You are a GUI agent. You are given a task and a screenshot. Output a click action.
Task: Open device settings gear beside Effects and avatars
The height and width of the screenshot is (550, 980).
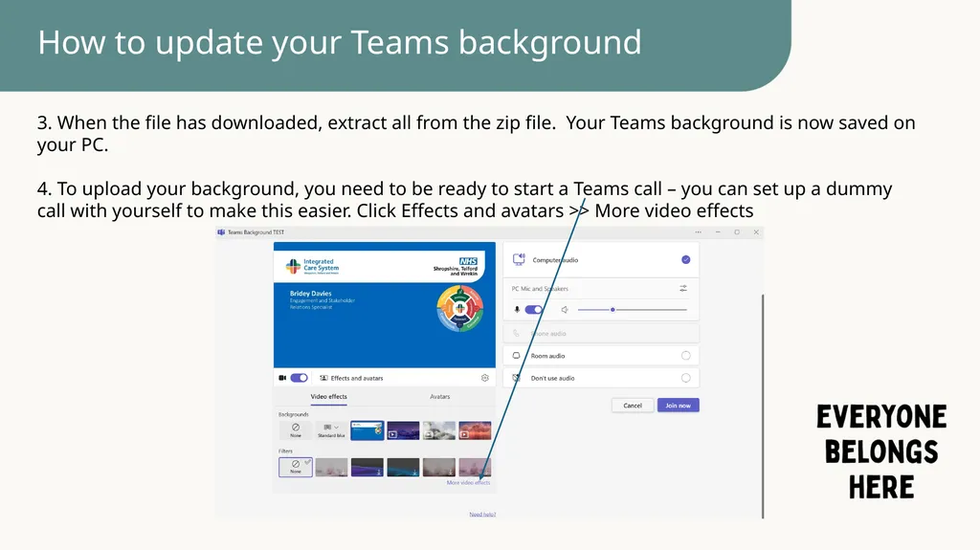484,378
